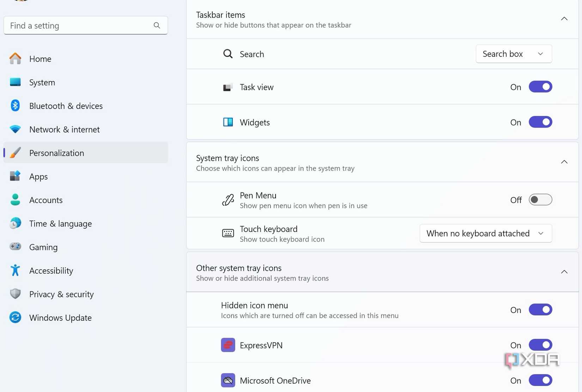
Task: Select the Gaming controller icon
Action: 15,247
